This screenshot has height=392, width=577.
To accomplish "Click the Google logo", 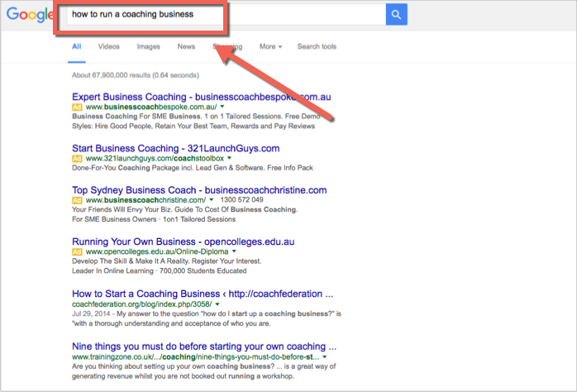I will point(31,15).
